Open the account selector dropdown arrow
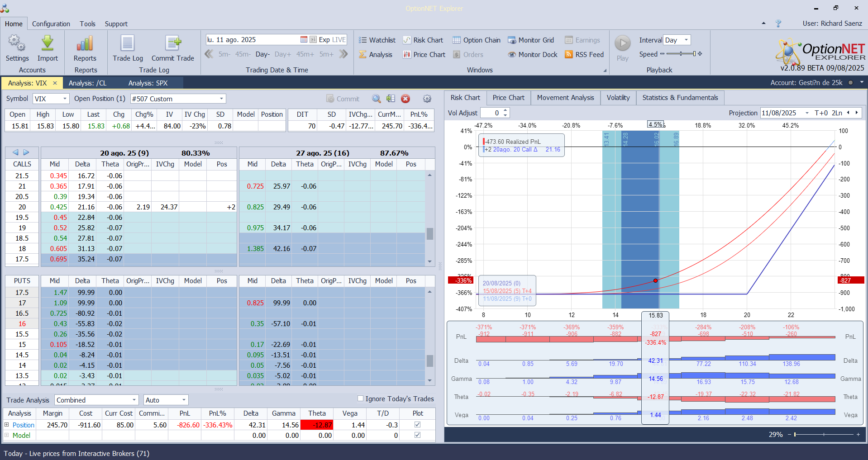This screenshot has height=460, width=868. 862,82
